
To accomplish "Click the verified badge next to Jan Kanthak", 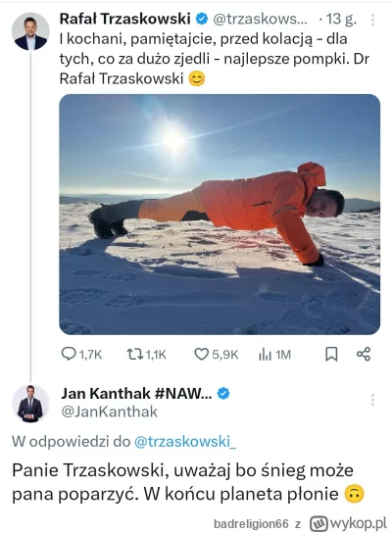I will coord(223,394).
